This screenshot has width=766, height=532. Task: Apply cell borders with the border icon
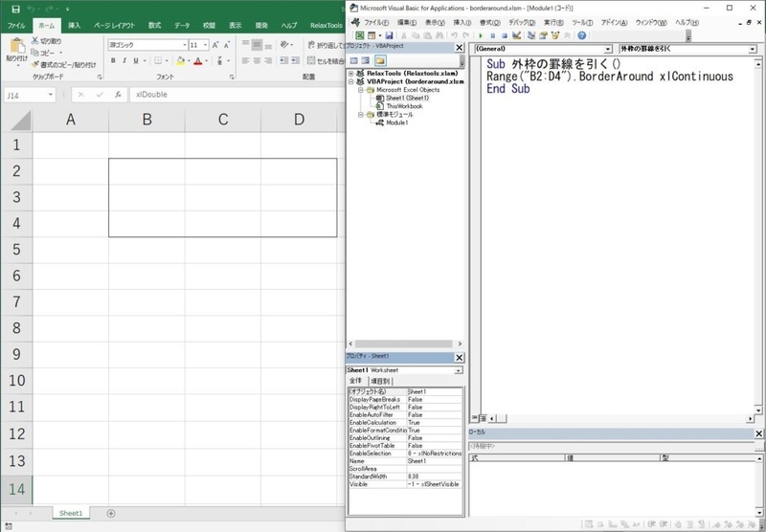pyautogui.click(x=158, y=60)
